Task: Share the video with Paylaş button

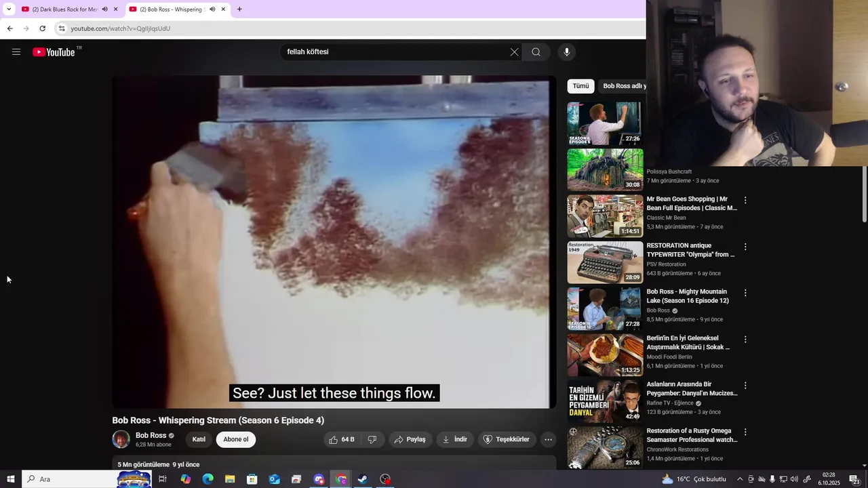Action: [410, 439]
